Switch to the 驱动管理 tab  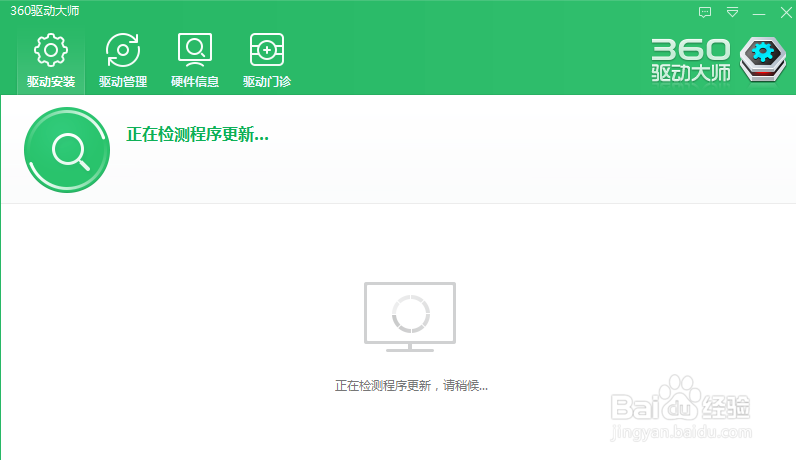123,61
